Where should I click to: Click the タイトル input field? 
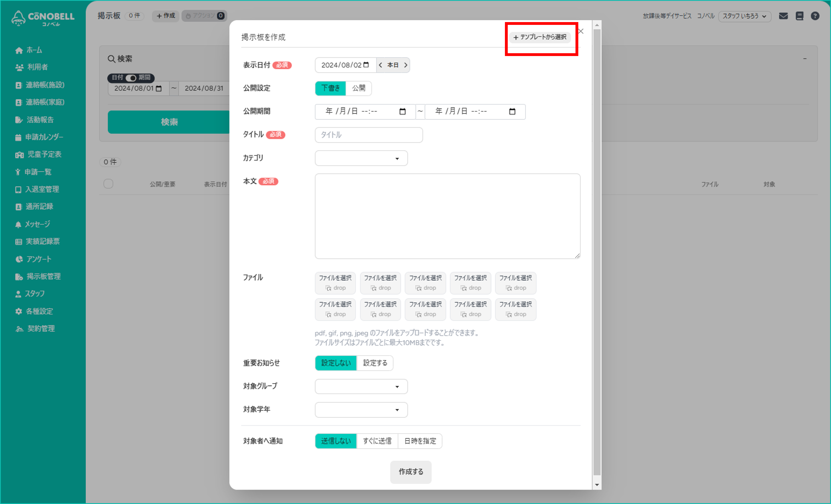(x=369, y=135)
